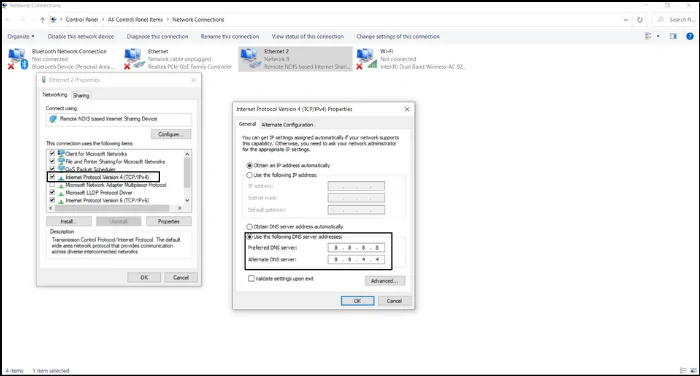The height and width of the screenshot is (376, 700).
Task: Toggle Internet Protocol Version 6 checkbox
Action: pos(52,201)
